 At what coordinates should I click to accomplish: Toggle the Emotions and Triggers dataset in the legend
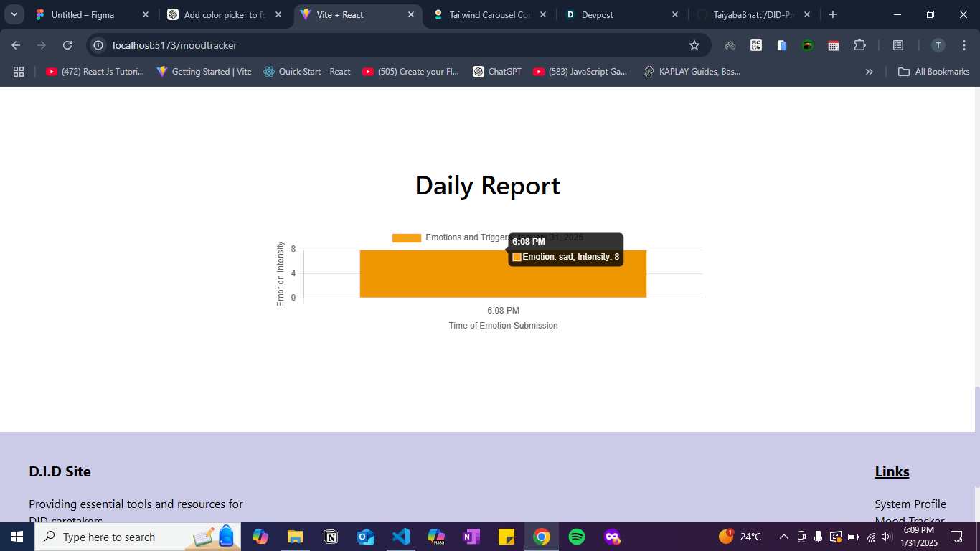pyautogui.click(x=438, y=237)
